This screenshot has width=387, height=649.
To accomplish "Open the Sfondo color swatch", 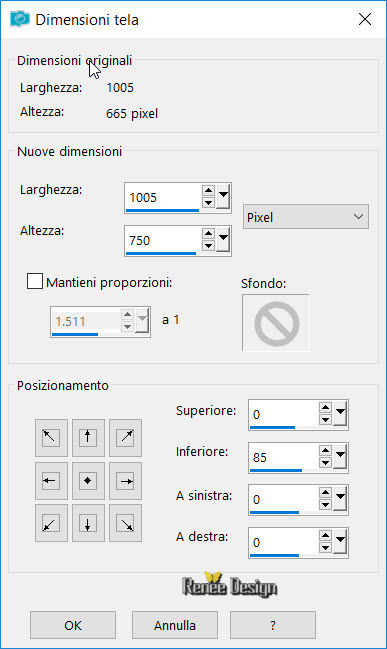I will pyautogui.click(x=276, y=322).
